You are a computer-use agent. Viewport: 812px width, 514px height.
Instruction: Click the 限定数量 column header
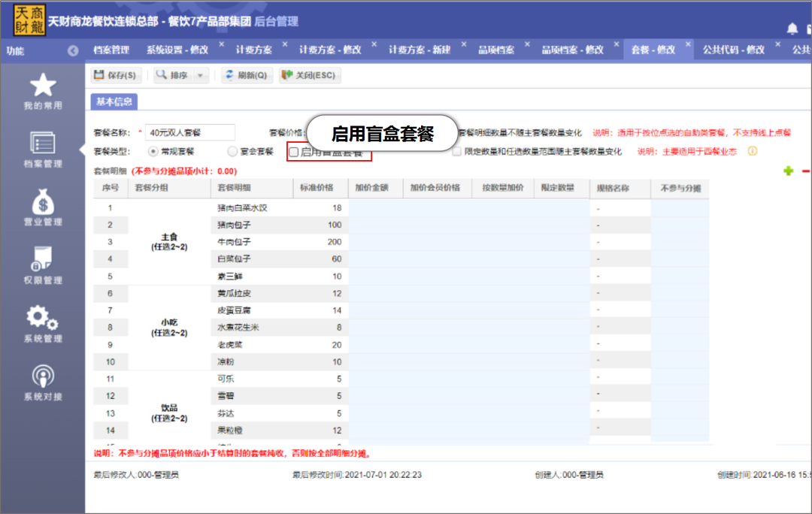pyautogui.click(x=562, y=189)
